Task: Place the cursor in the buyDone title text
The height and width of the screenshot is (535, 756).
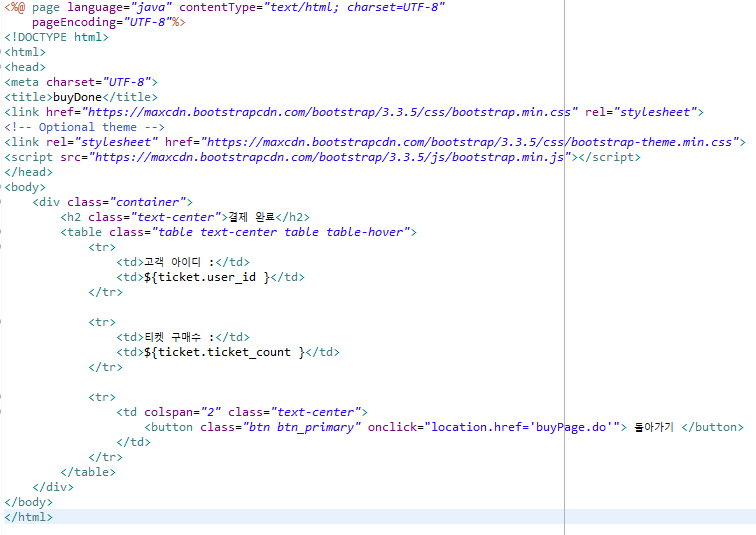Action: coord(77,97)
